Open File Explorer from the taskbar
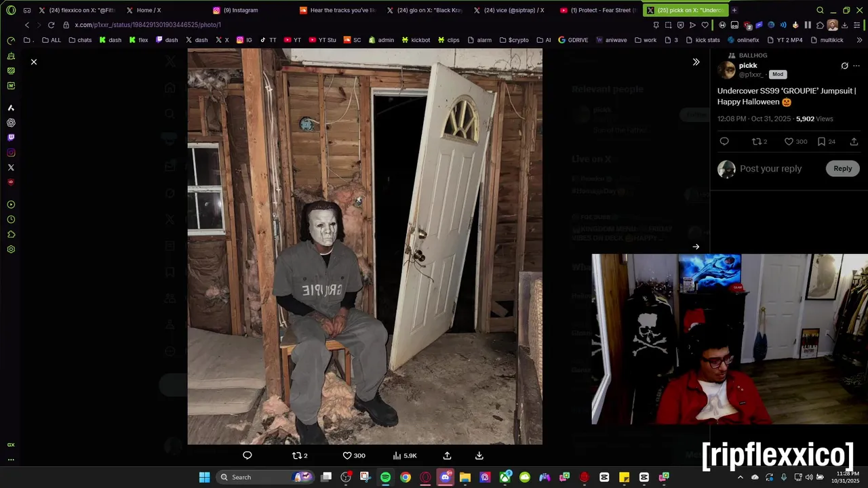The height and width of the screenshot is (488, 868). click(x=465, y=477)
